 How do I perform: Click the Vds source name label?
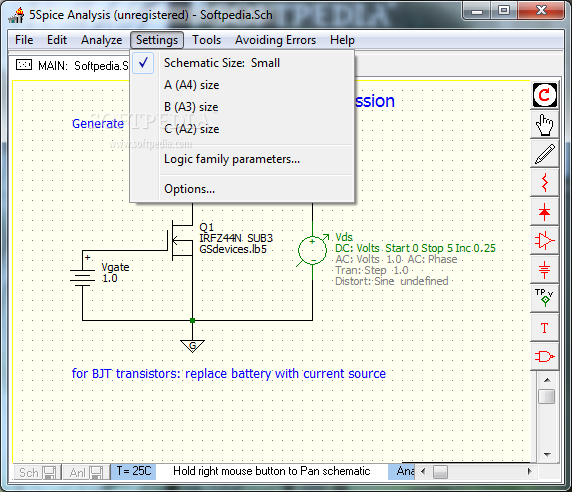(x=344, y=237)
